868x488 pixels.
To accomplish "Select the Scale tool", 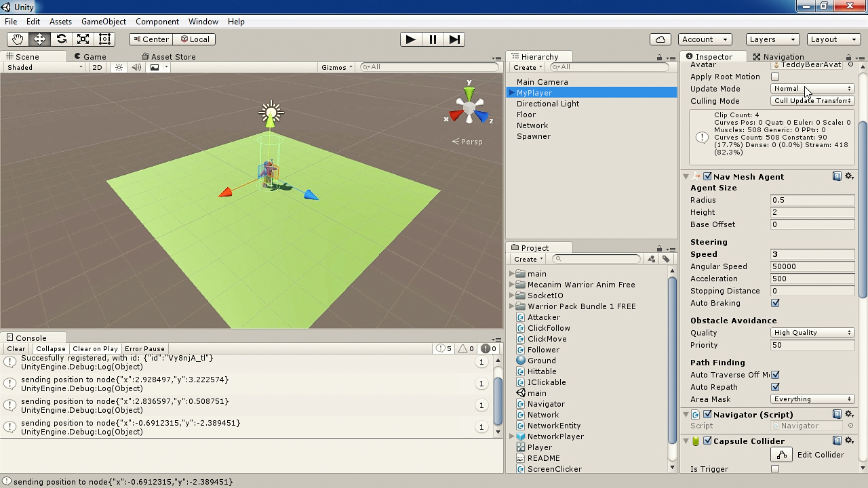I will point(83,39).
